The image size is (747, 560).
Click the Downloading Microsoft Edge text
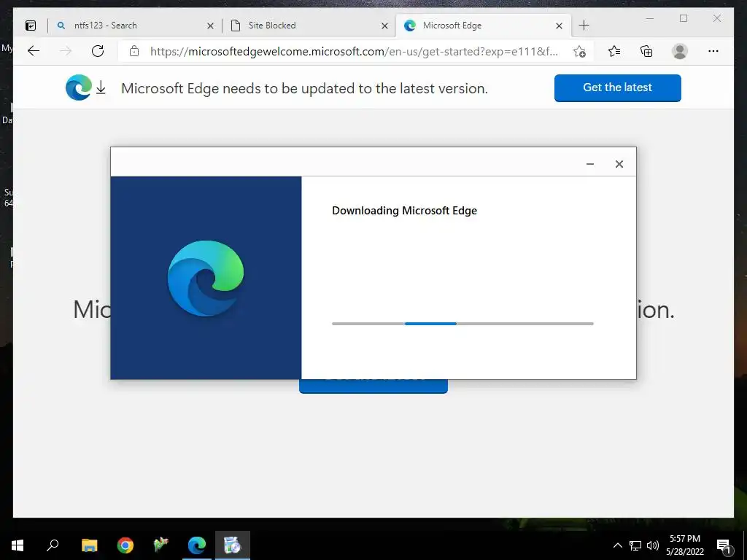(x=404, y=211)
